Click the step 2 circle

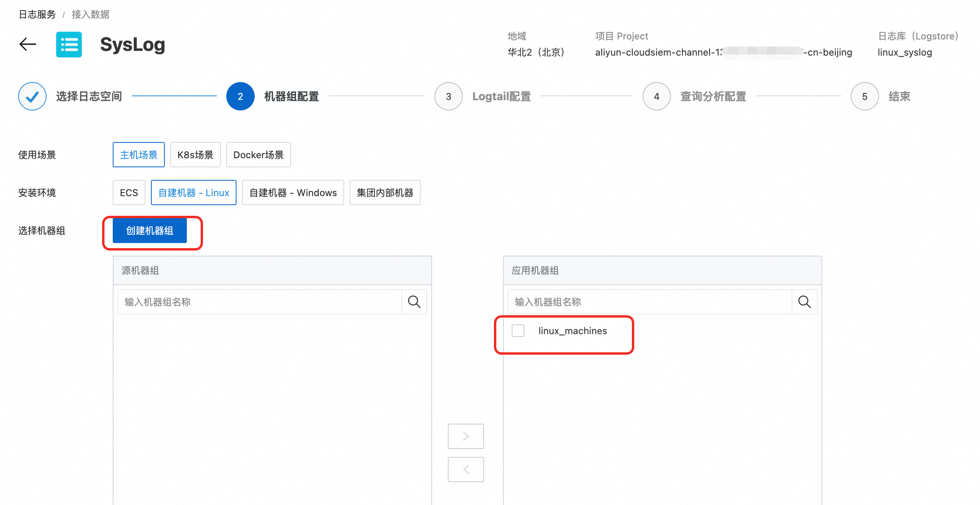(x=240, y=96)
